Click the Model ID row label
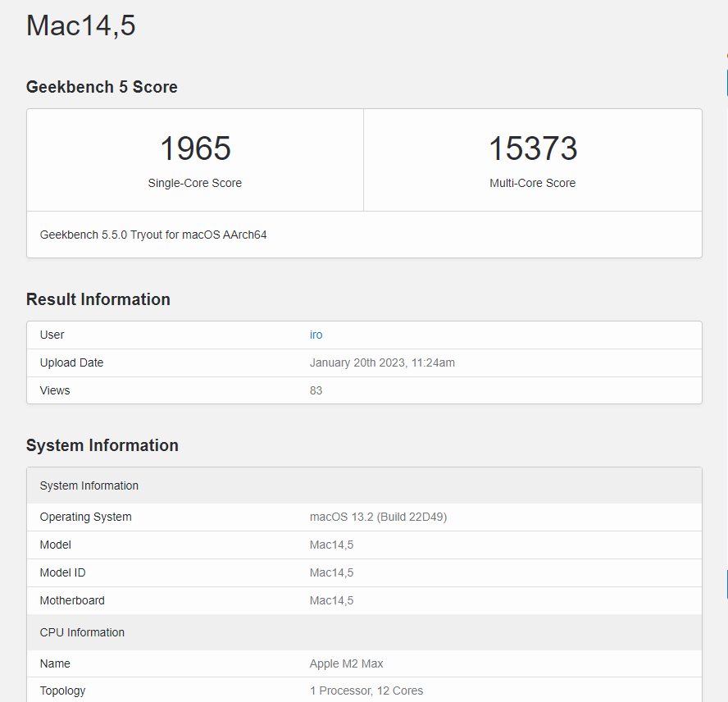 (x=62, y=572)
